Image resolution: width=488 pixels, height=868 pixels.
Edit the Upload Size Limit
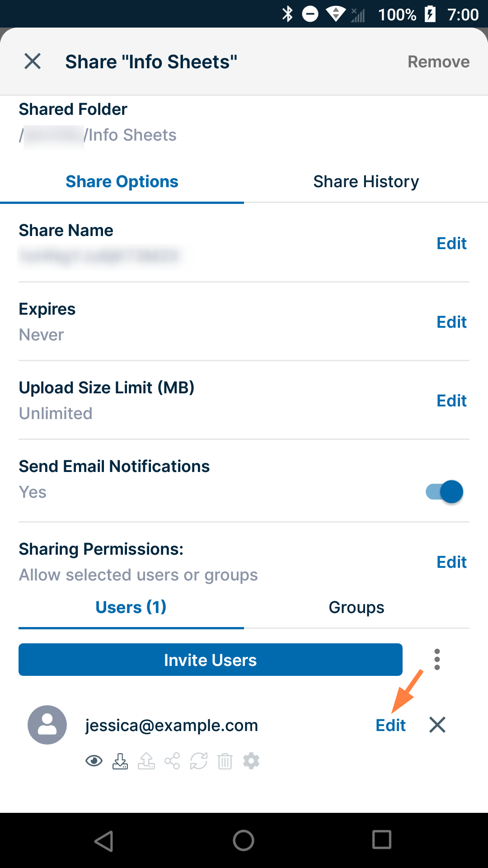point(451,401)
